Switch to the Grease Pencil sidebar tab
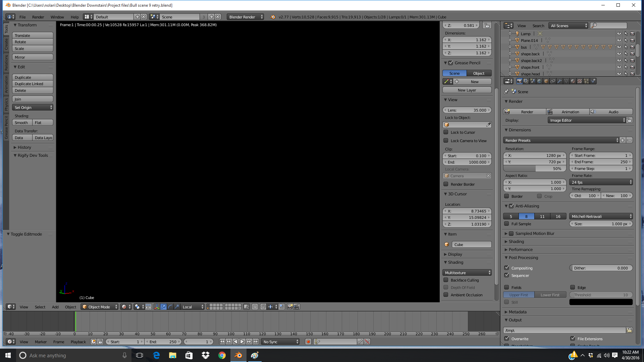This screenshot has height=362, width=644. click(x=6, y=128)
